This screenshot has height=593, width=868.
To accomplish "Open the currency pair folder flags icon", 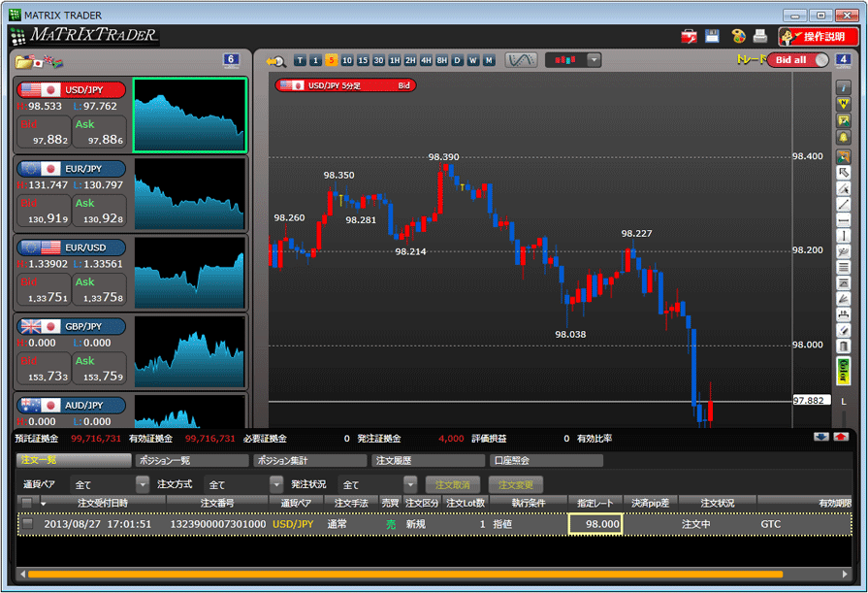I will [x=39, y=61].
